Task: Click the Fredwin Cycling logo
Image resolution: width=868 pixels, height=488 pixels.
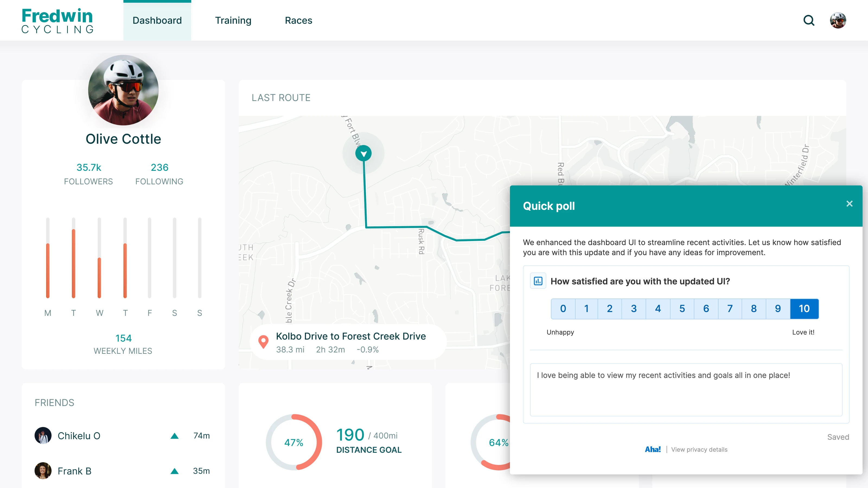Action: coord(57,20)
